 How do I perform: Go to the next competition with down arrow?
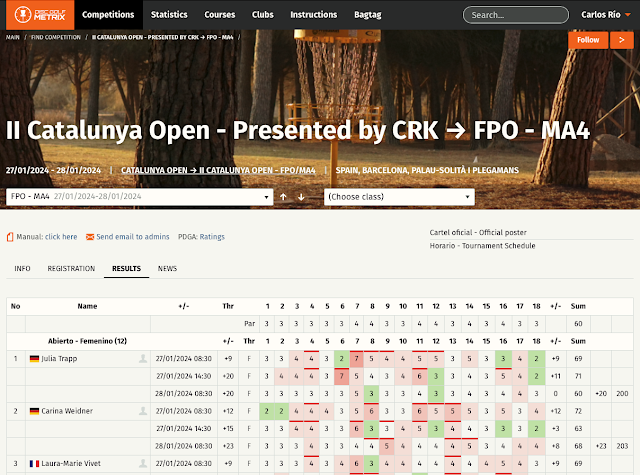tap(301, 197)
